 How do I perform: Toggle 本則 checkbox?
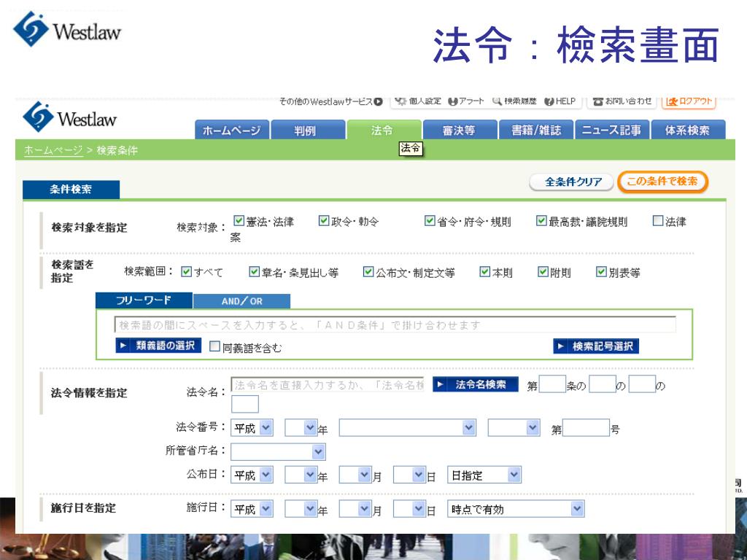tap(484, 271)
